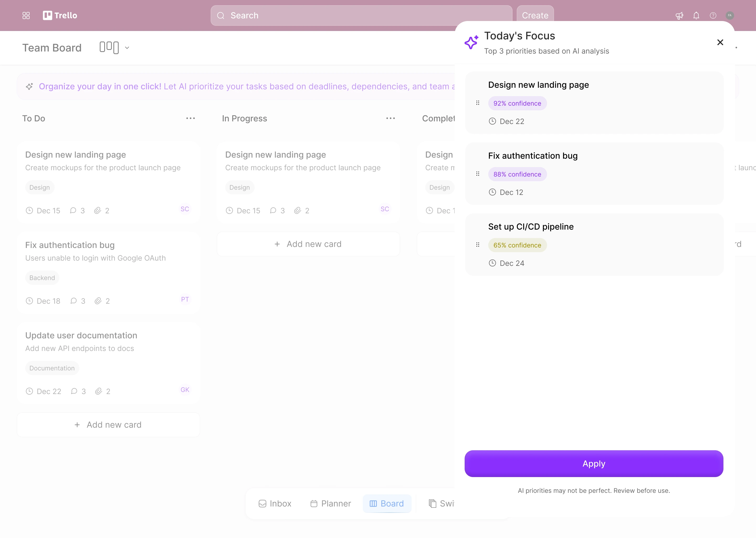Focus the Search input field
The height and width of the screenshot is (538, 756).
click(x=361, y=15)
